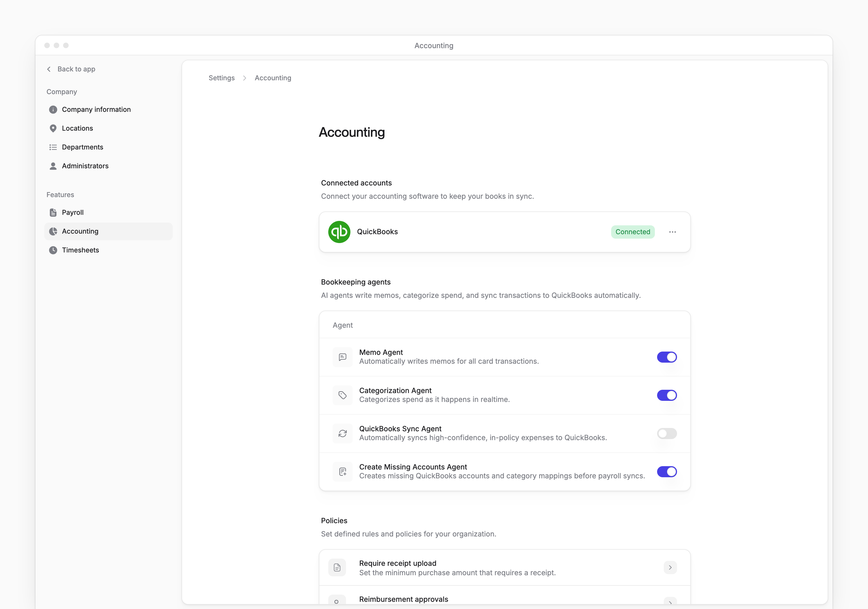Click the Bookkeeping agents section heading

click(x=356, y=282)
